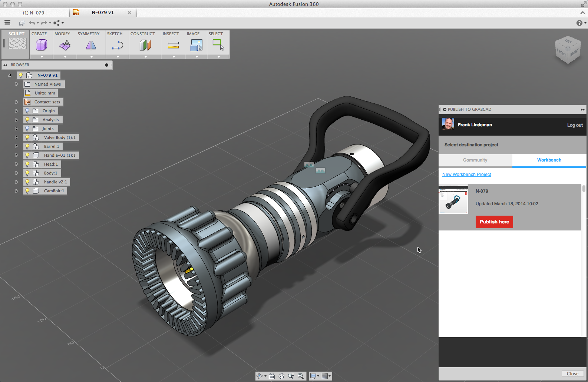This screenshot has width=588, height=382.
Task: Hide the Barrel:1 component via lightbulb
Action: (x=27, y=146)
